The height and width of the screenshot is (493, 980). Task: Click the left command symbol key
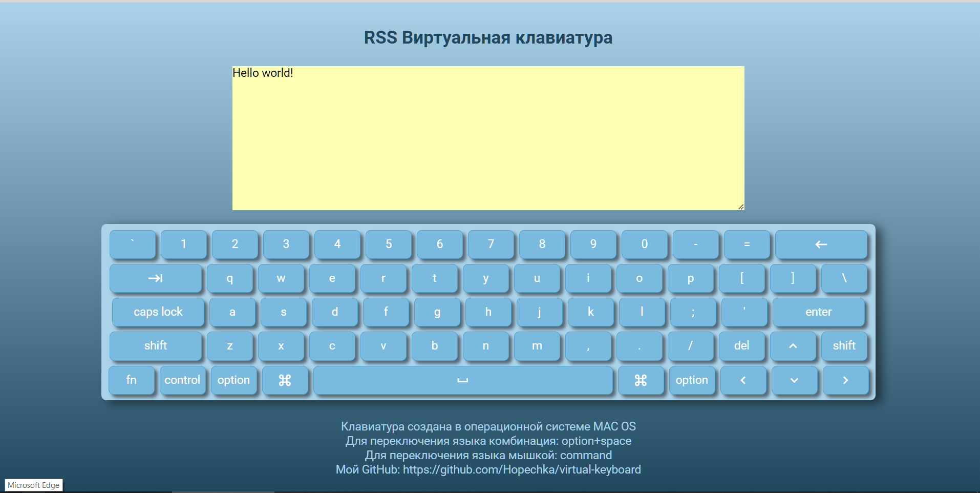coord(285,380)
